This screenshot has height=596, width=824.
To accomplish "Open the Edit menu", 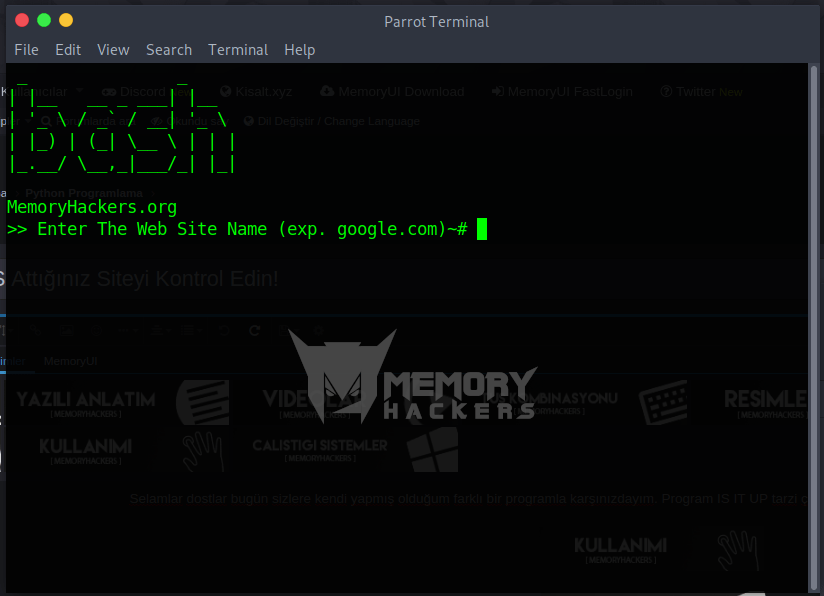I will [x=68, y=50].
